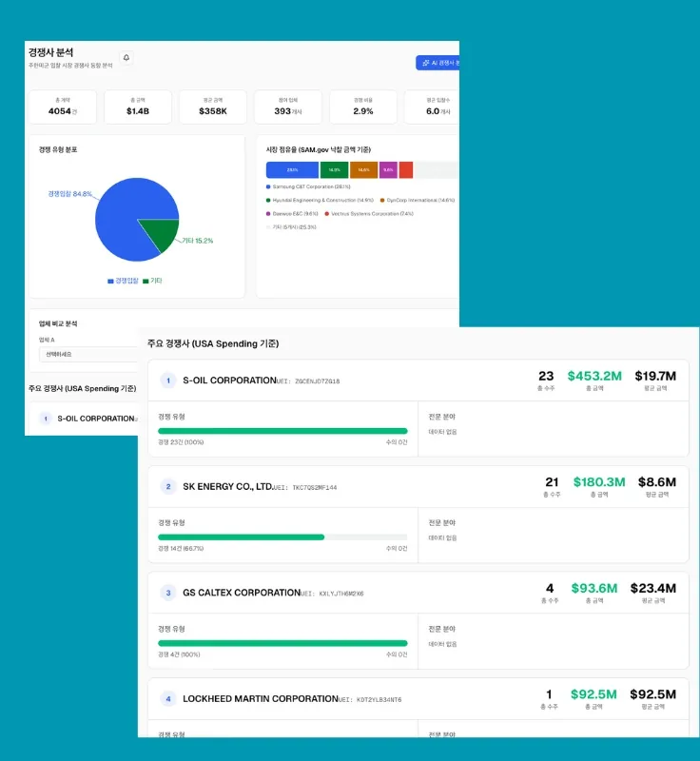Click the 6.0개사 평균 입찰수 card
700x761 pixels.
coord(432,107)
